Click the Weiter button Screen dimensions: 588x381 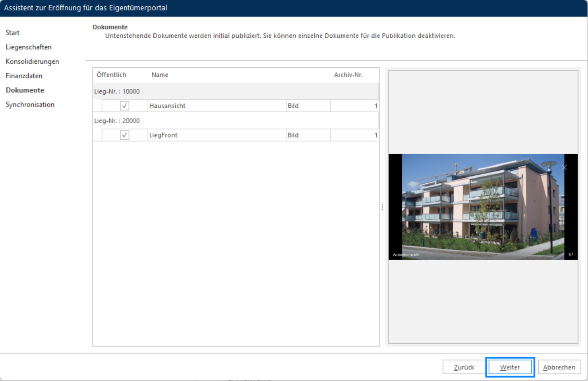click(510, 367)
